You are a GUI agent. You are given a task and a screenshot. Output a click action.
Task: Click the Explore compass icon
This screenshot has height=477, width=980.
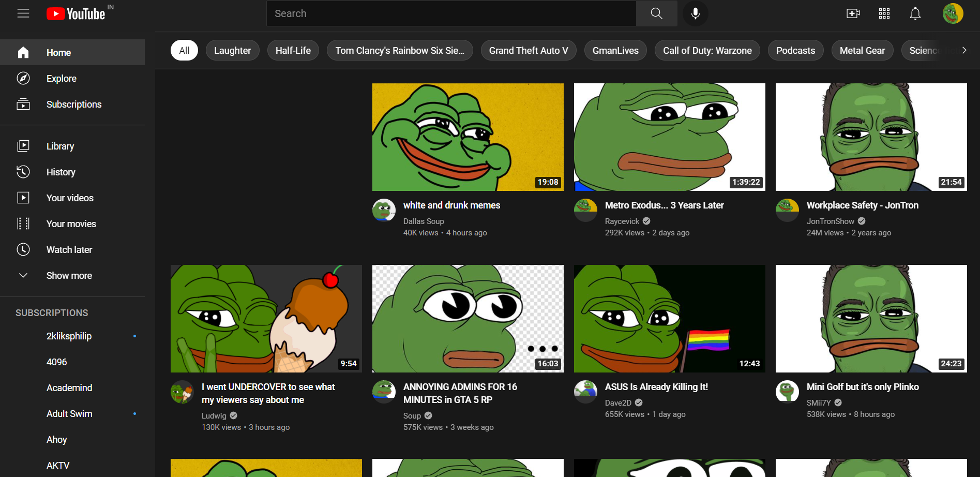[x=23, y=78]
